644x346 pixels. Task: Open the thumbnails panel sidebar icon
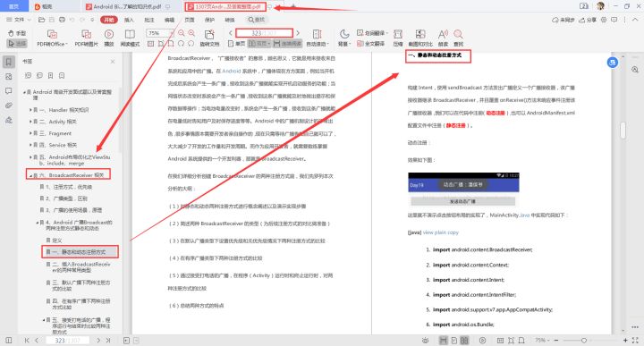click(9, 77)
